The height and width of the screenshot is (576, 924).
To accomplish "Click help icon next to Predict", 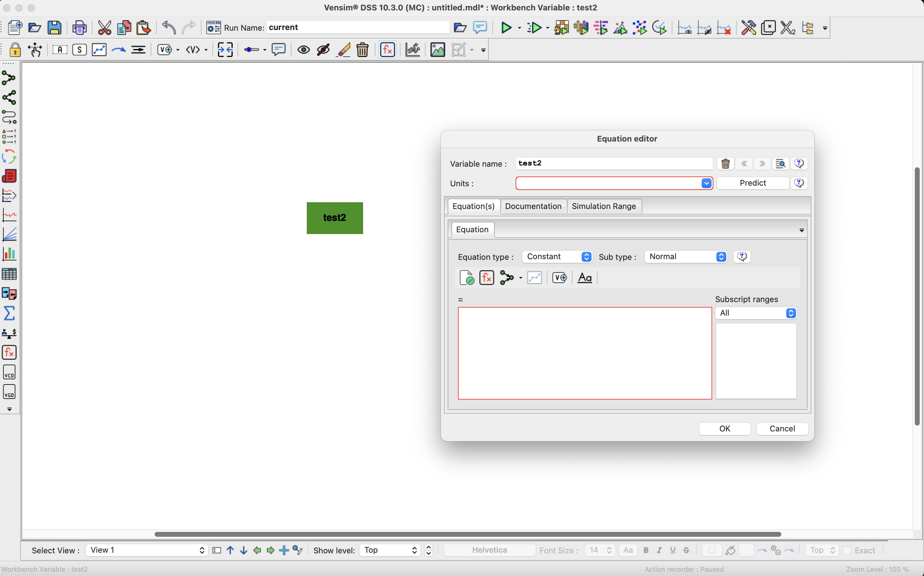I will (x=799, y=183).
